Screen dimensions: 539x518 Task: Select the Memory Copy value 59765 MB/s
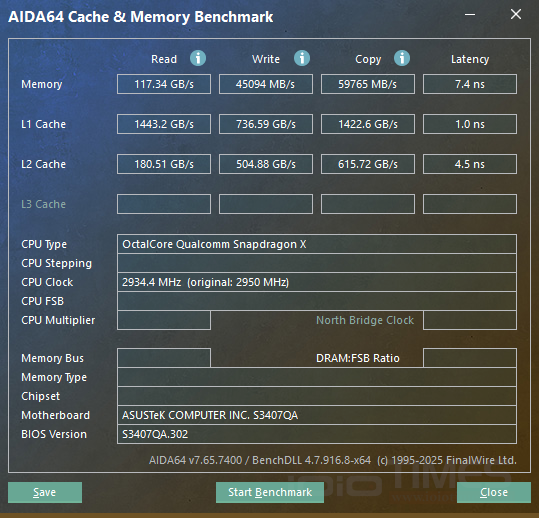click(x=368, y=84)
